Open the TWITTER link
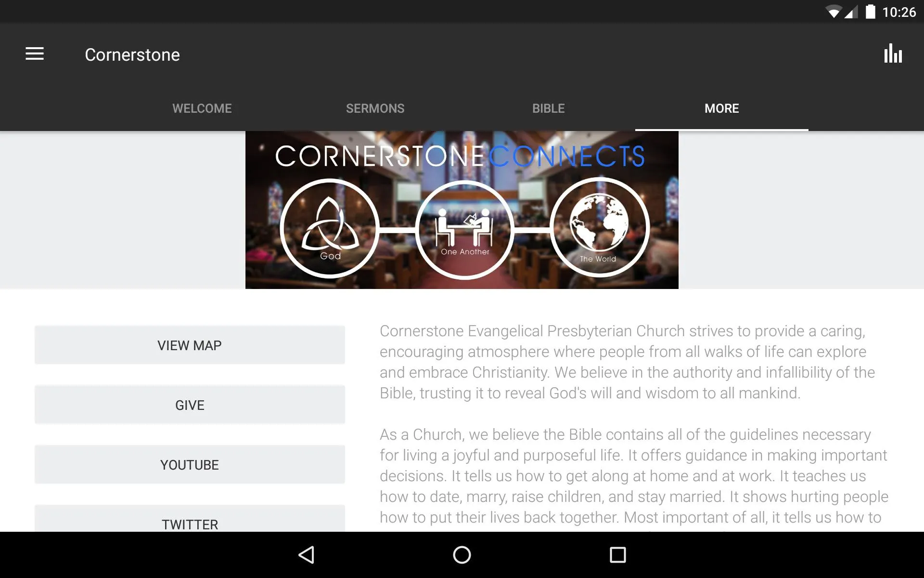924x578 pixels. click(x=190, y=525)
